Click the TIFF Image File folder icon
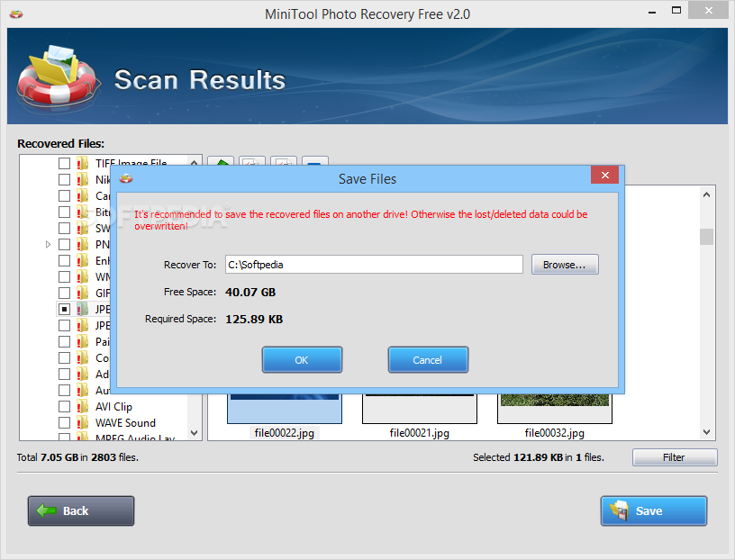The height and width of the screenshot is (560, 735). pyautogui.click(x=83, y=163)
